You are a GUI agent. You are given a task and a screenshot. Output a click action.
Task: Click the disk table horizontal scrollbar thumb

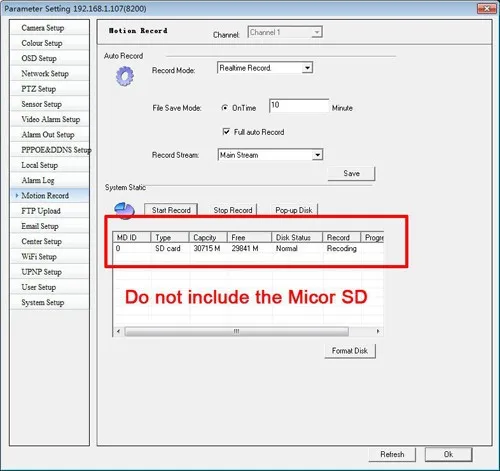pyautogui.click(x=237, y=331)
